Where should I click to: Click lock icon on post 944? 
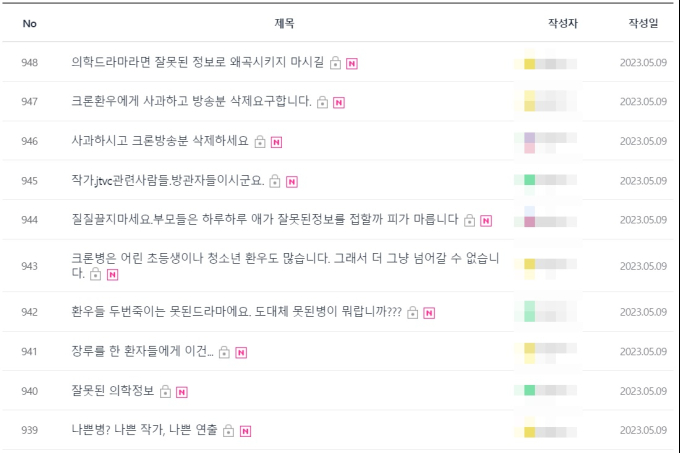(469, 220)
